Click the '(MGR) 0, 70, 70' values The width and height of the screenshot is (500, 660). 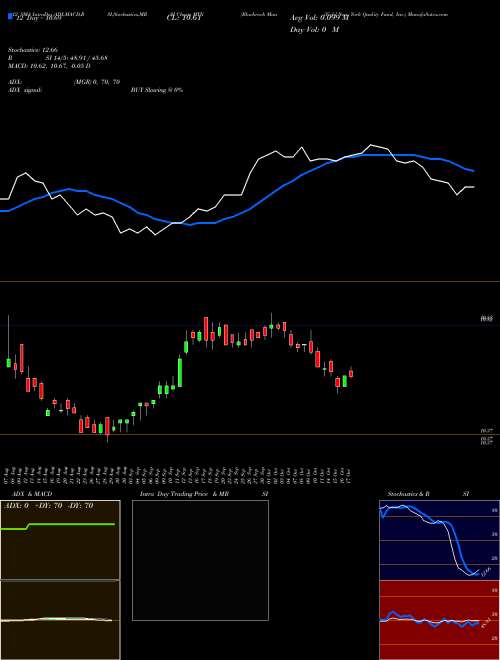click(x=96, y=82)
